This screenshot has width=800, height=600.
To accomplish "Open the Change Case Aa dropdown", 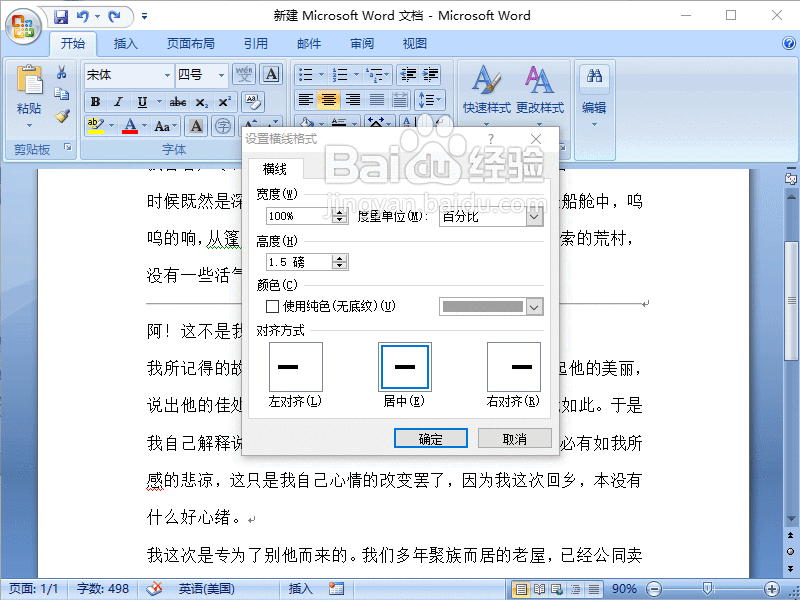I will point(166,126).
